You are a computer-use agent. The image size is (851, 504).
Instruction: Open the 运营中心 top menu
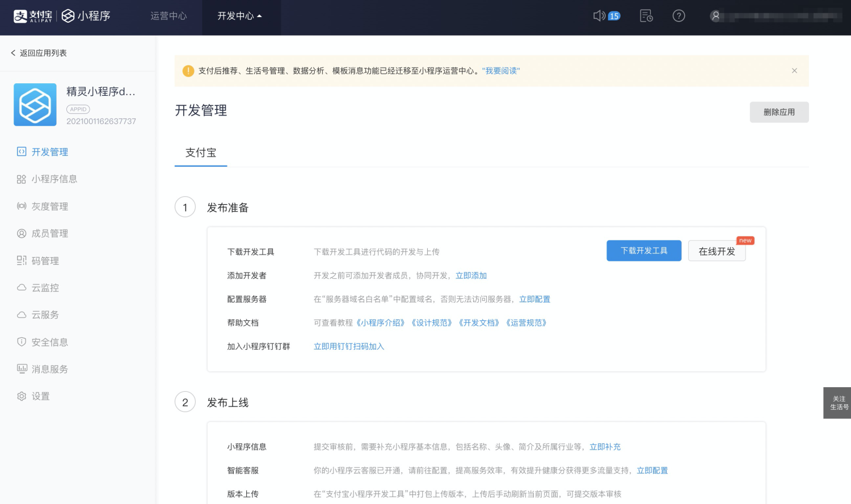(x=168, y=16)
